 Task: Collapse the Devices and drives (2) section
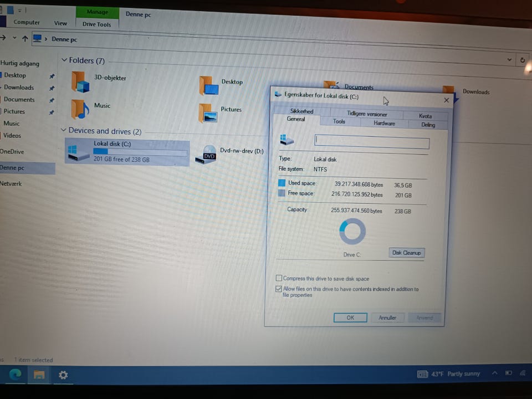[x=63, y=130]
